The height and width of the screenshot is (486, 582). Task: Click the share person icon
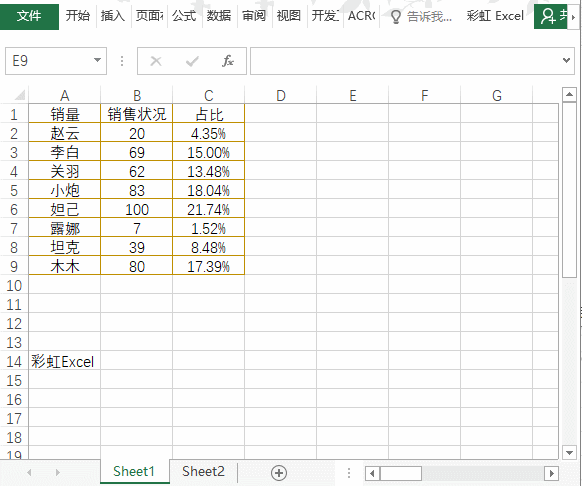[x=549, y=16]
